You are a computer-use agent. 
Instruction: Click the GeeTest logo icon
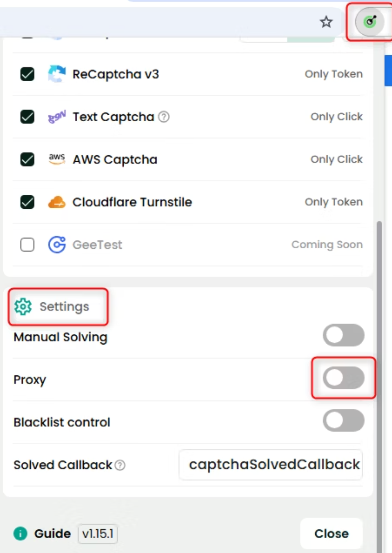coord(57,245)
